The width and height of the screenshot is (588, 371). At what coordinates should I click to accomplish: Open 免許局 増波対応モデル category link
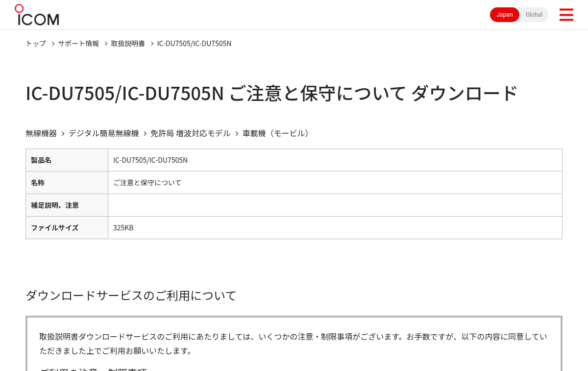(190, 133)
